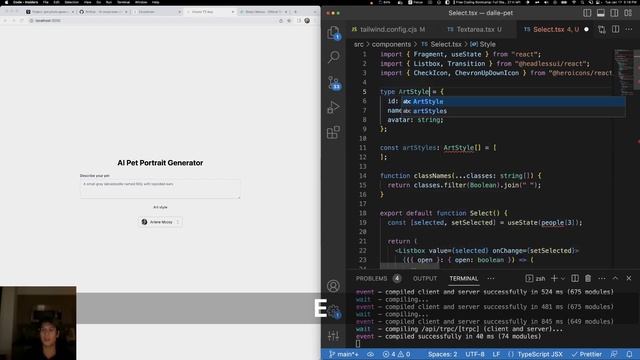Click main*+ git branch in status bar
Image resolution: width=640 pixels, height=360 pixels.
pyautogui.click(x=344, y=354)
